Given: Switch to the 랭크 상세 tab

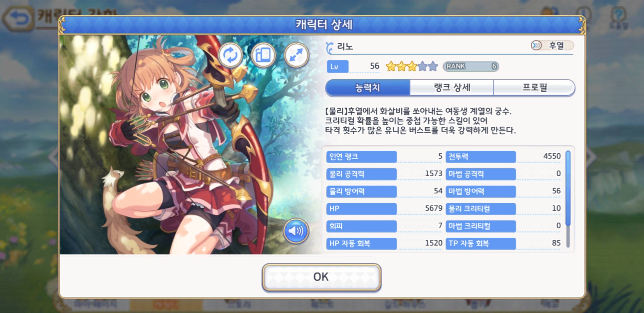Looking at the screenshot, I should tap(452, 88).
